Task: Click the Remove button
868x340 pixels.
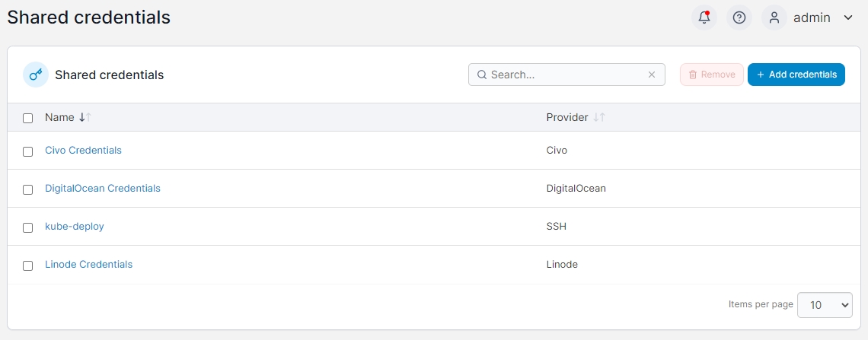Action: coord(711,75)
